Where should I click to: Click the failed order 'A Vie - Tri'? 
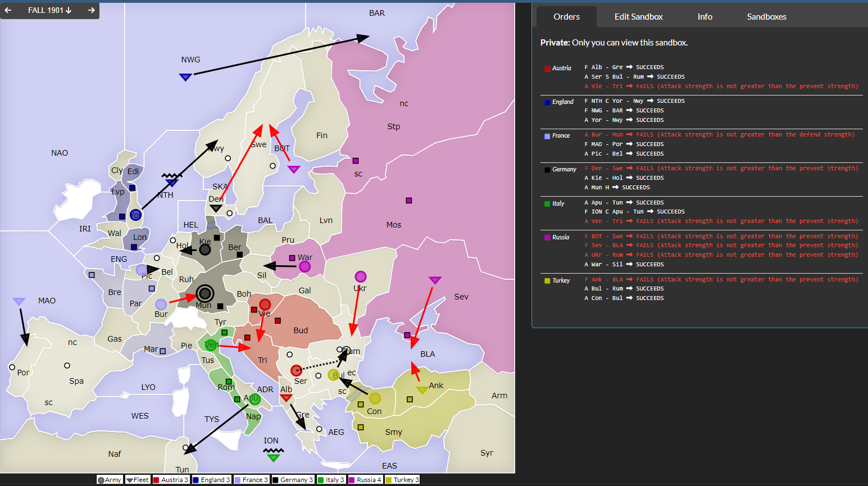(x=721, y=87)
